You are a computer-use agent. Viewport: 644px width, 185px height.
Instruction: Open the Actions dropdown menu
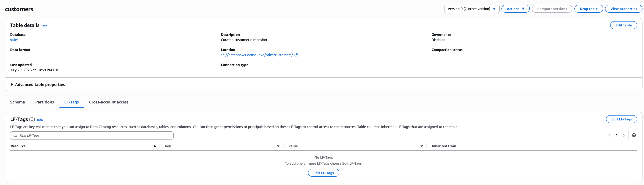coord(515,9)
